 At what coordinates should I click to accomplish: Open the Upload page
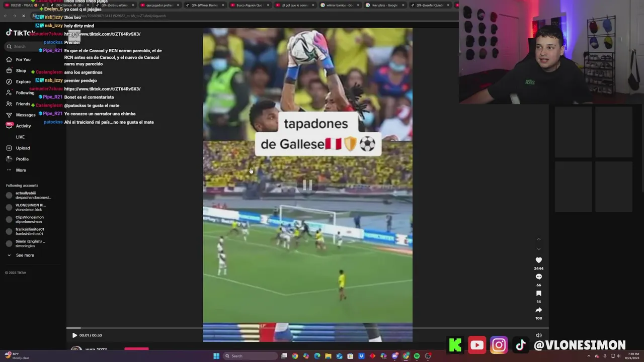click(18, 148)
